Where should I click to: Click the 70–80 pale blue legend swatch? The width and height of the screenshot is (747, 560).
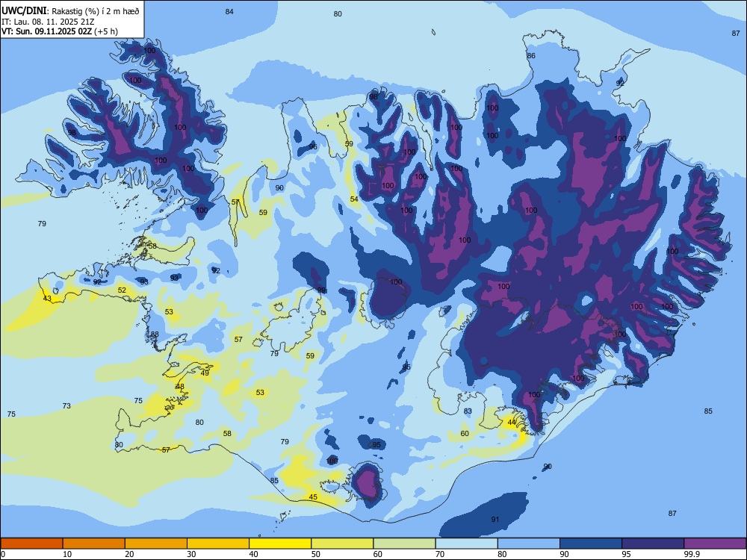(466, 544)
